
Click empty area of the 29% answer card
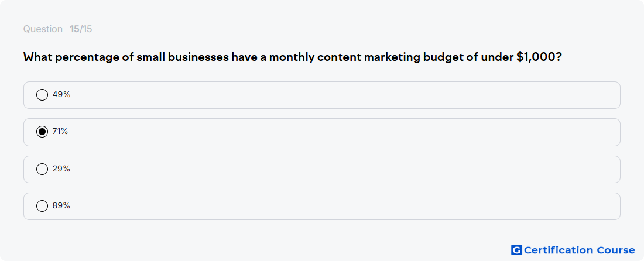(x=345, y=169)
